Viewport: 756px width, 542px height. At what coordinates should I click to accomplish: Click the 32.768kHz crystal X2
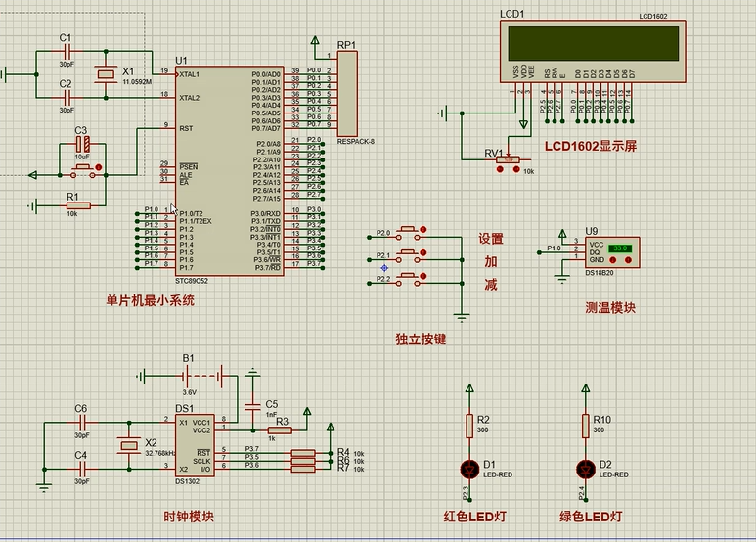click(x=125, y=446)
